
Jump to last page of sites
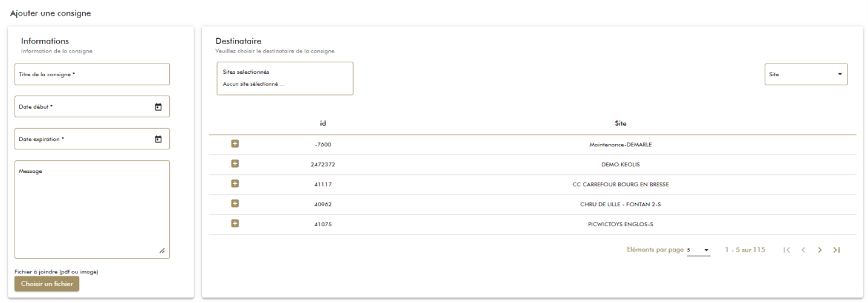click(837, 250)
